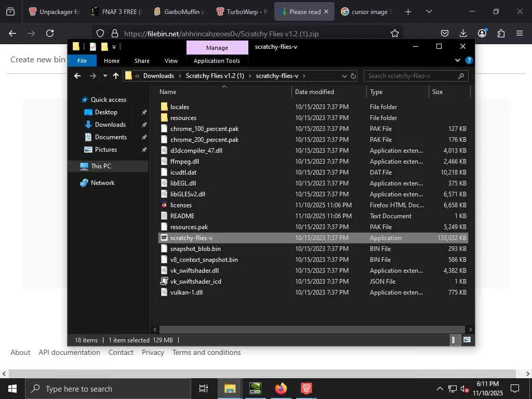Open Desktop in navigation pane
Image resolution: width=532 pixels, height=399 pixels.
tap(106, 112)
